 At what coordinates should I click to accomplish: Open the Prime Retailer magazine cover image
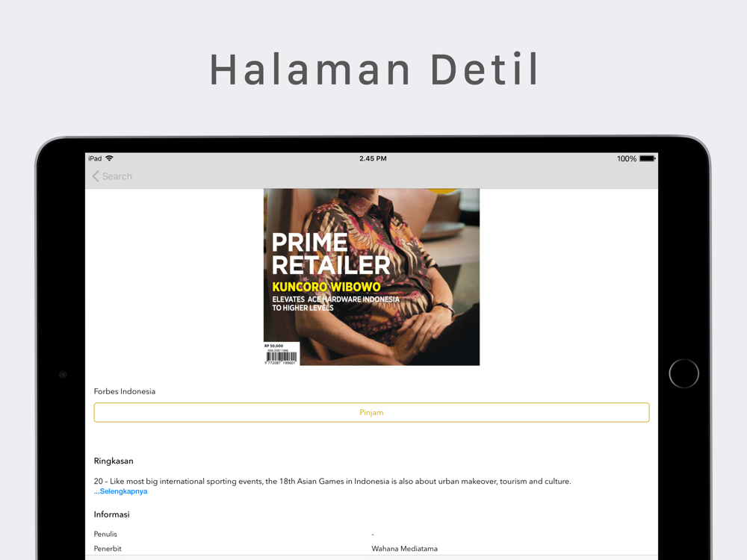(371, 277)
